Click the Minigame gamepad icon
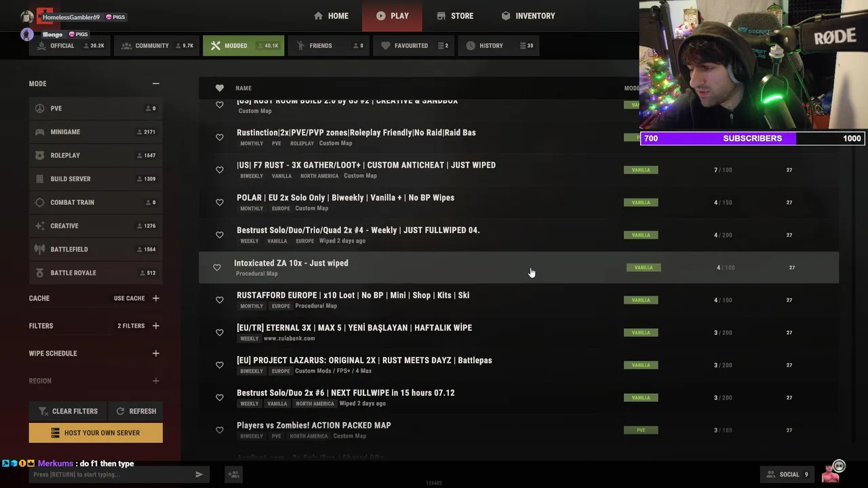This screenshot has width=868, height=488. click(x=39, y=132)
